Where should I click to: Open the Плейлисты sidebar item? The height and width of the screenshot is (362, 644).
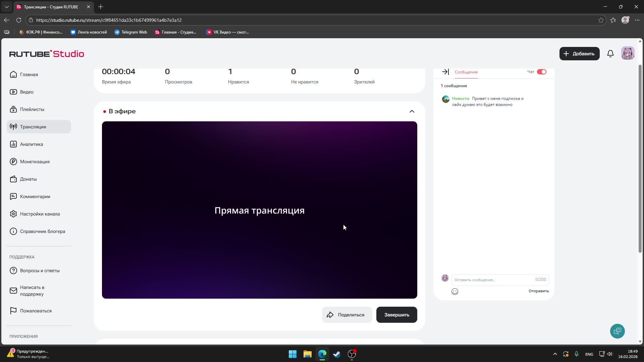point(32,109)
